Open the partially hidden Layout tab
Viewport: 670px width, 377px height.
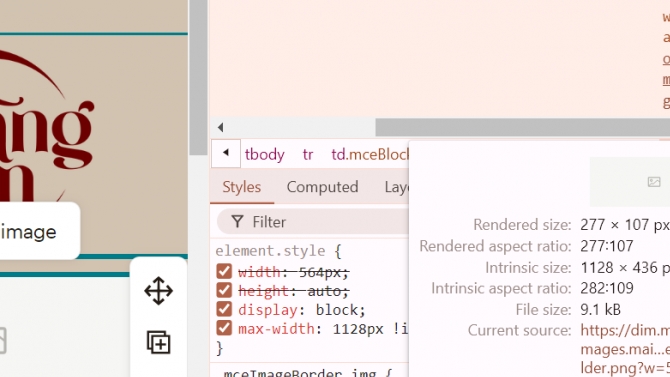397,187
